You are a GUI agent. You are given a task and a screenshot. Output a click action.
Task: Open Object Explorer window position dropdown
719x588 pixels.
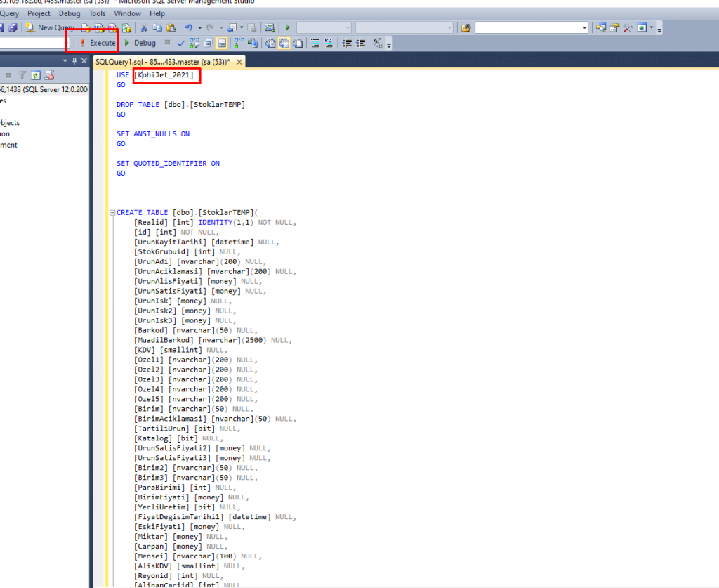pyautogui.click(x=65, y=60)
